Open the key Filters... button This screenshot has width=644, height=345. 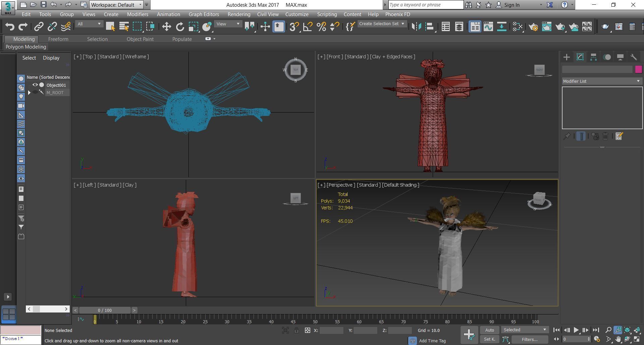[529, 339]
